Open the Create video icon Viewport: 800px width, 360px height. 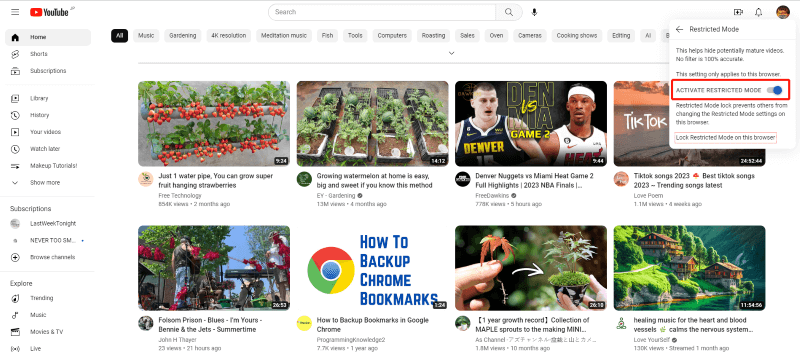(738, 12)
